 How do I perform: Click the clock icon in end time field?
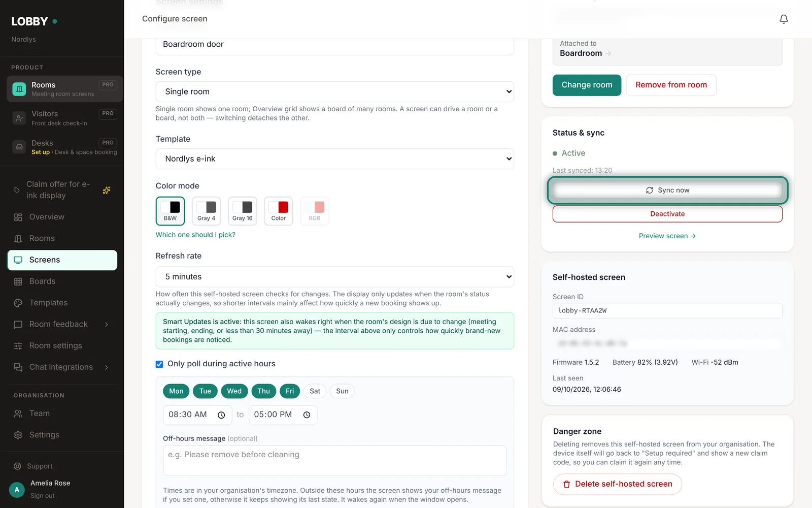pos(307,415)
